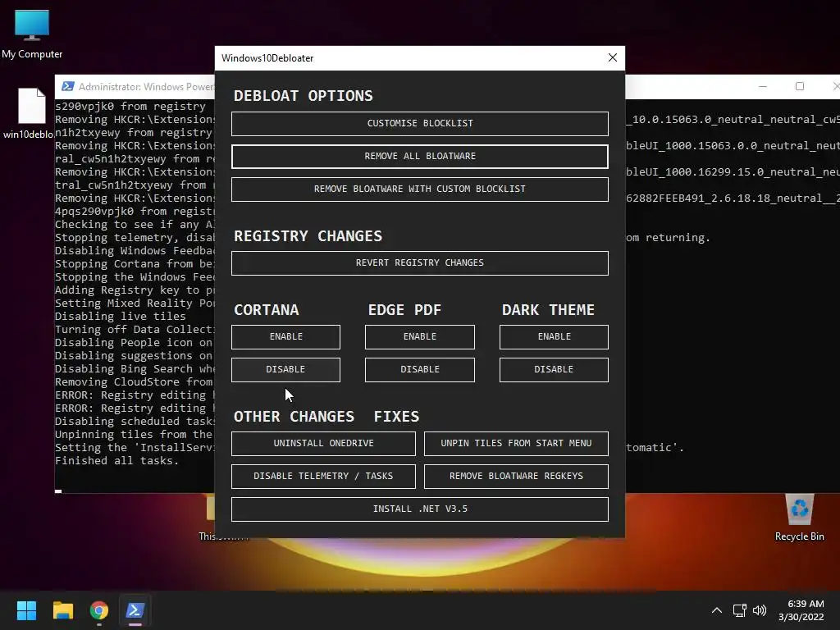Select Remove Bloatware With Custom Blocklist
This screenshot has width=840, height=630.
419,189
